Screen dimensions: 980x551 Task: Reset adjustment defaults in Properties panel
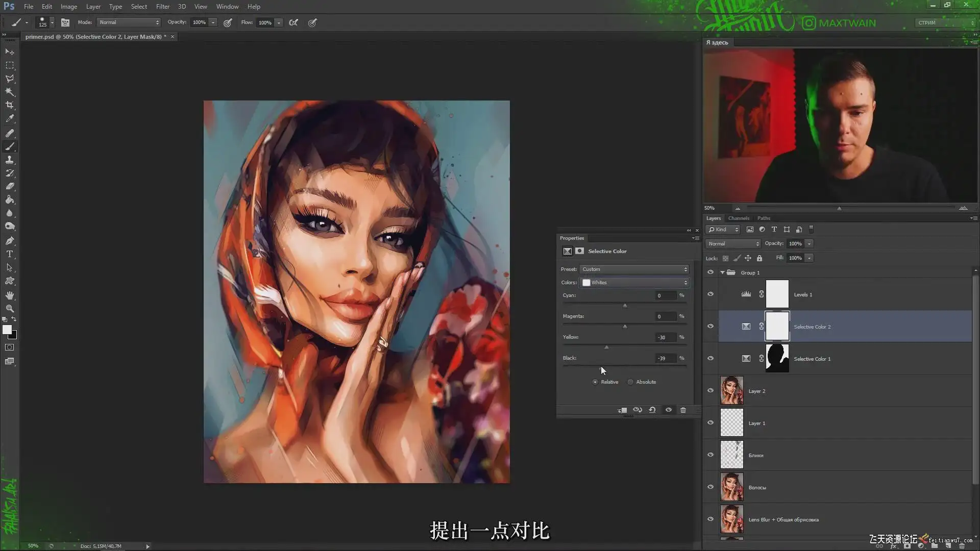[652, 410]
